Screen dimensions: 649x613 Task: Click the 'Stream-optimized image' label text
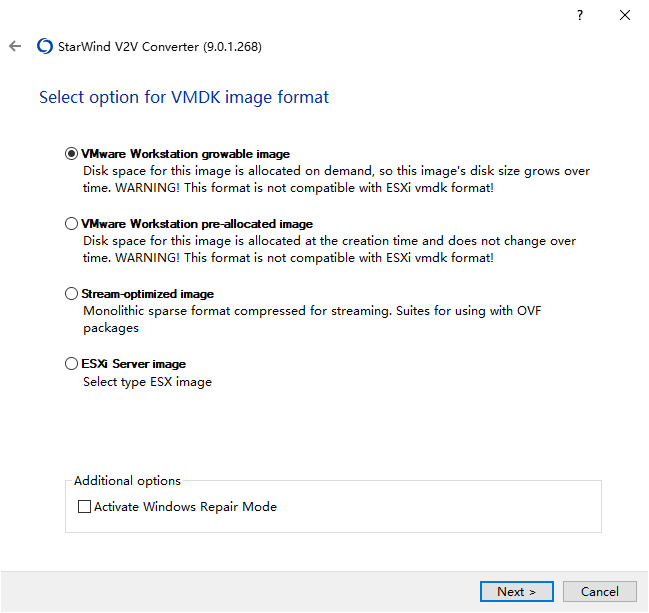148,293
